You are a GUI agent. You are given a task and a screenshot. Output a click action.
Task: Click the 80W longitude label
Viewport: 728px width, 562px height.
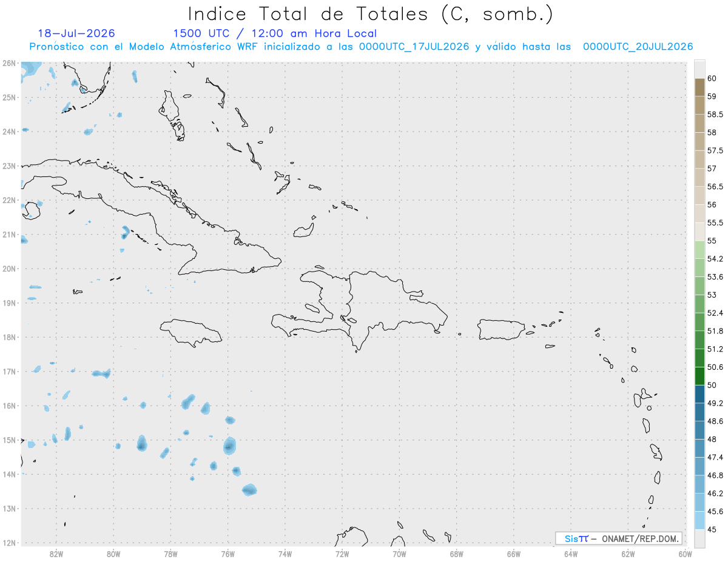tap(113, 554)
